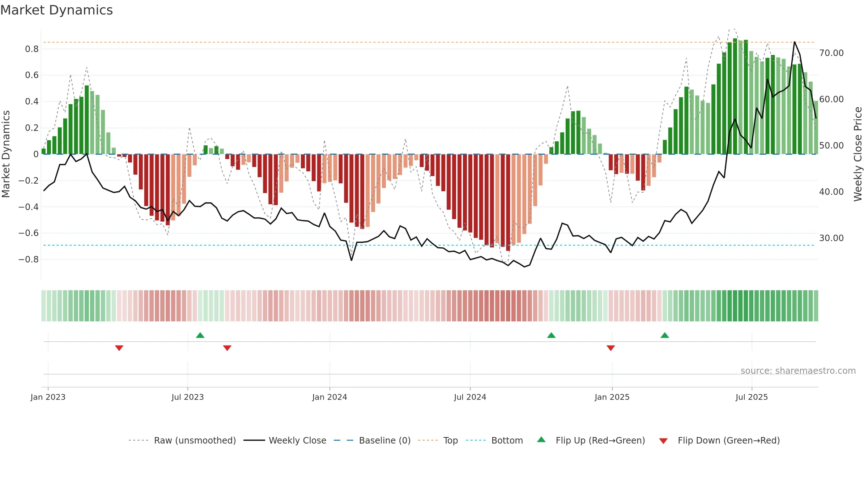
Task: Click the 0.8 left axis tick
Action: pos(32,49)
